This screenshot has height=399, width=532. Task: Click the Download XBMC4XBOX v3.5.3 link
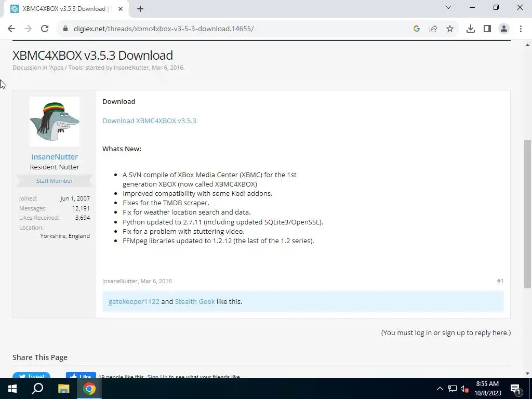click(149, 121)
